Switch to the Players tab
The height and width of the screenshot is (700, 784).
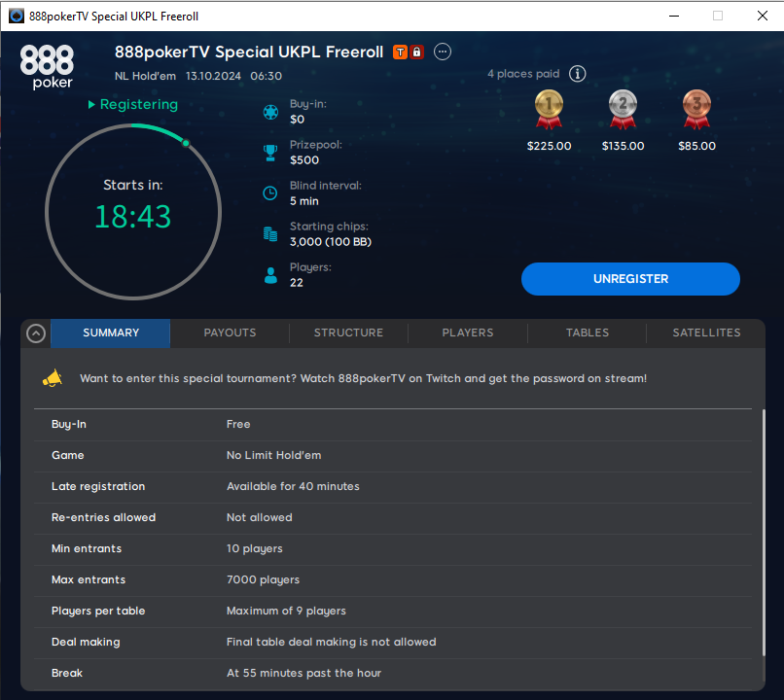[x=468, y=332]
